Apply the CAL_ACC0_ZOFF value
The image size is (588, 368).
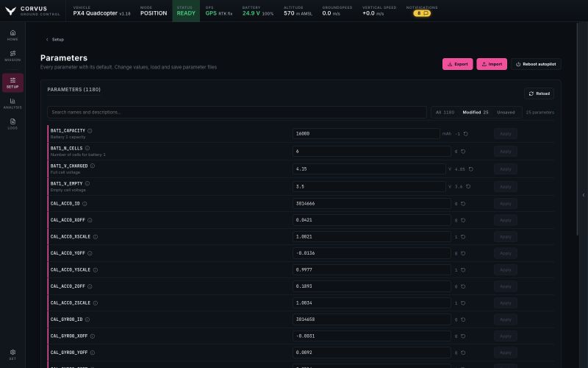[505, 286]
